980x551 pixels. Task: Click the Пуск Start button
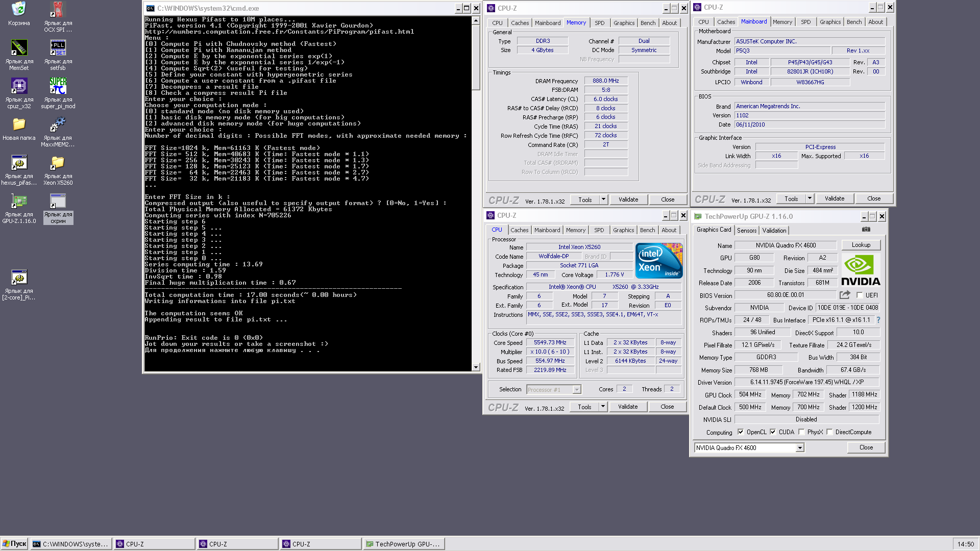(x=14, y=544)
